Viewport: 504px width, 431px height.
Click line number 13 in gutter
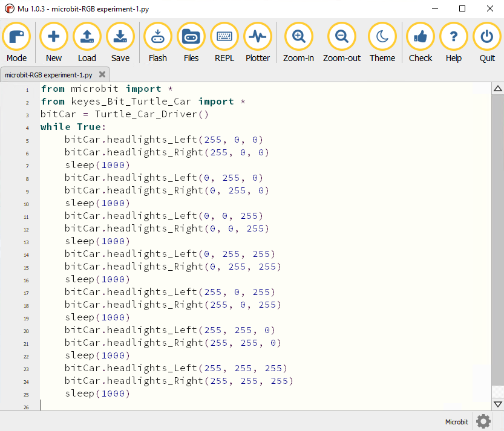[27, 242]
